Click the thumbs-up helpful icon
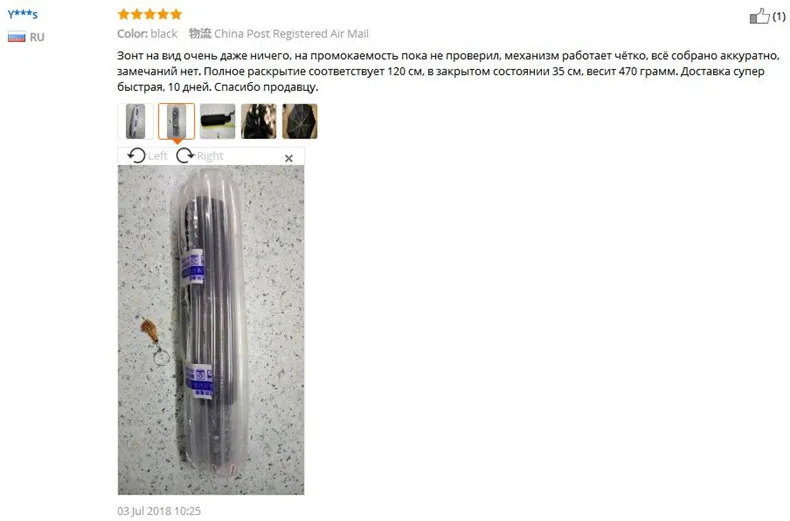The height and width of the screenshot is (521, 790). click(759, 16)
